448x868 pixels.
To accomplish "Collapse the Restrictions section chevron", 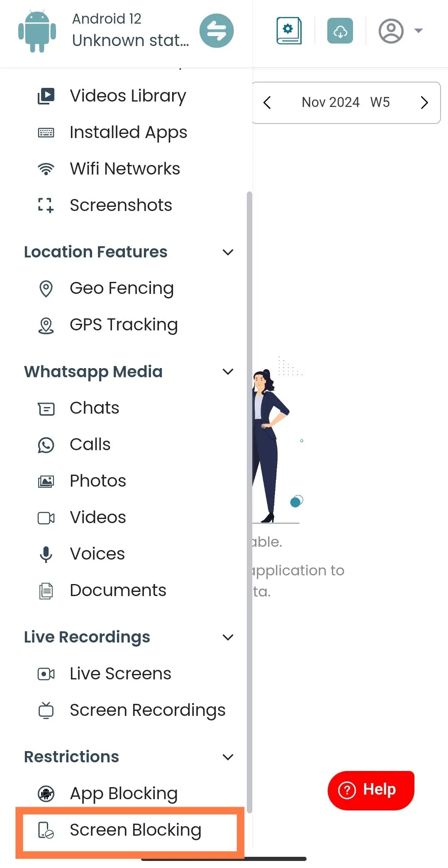I will pos(228,757).
